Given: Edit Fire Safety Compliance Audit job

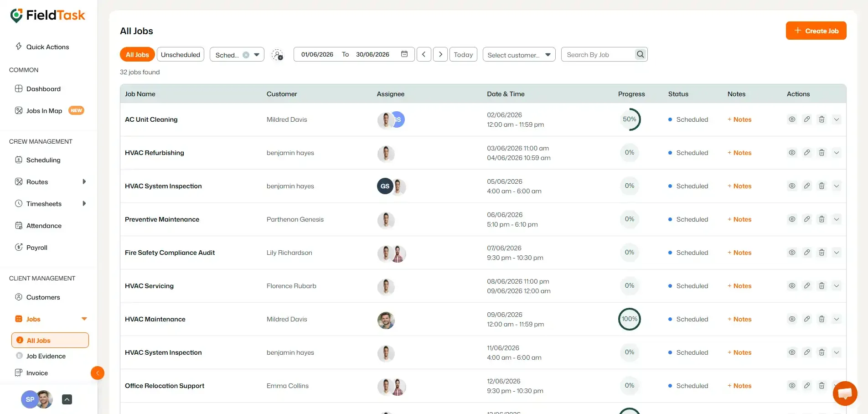Looking at the screenshot, I should click(807, 253).
